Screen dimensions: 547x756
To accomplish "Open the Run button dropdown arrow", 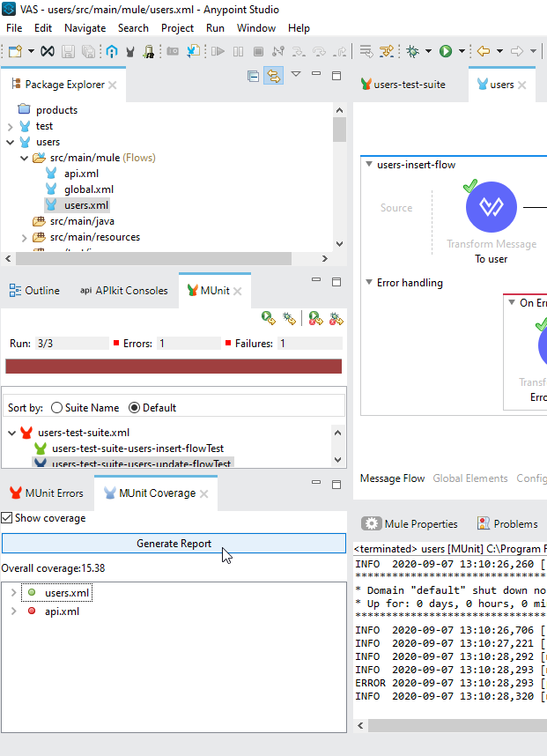I will (x=462, y=51).
